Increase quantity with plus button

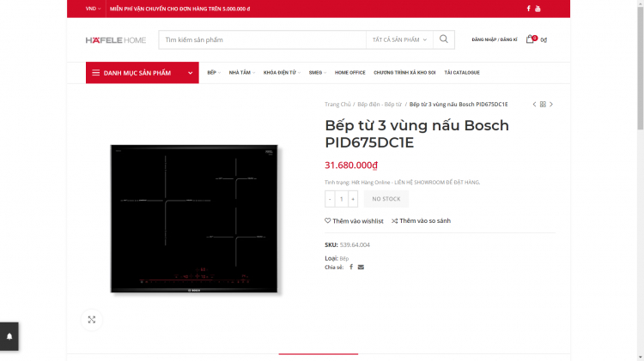(x=353, y=199)
